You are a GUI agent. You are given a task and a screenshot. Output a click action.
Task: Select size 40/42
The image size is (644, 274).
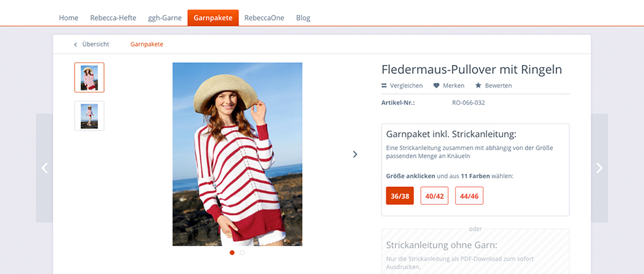point(434,195)
